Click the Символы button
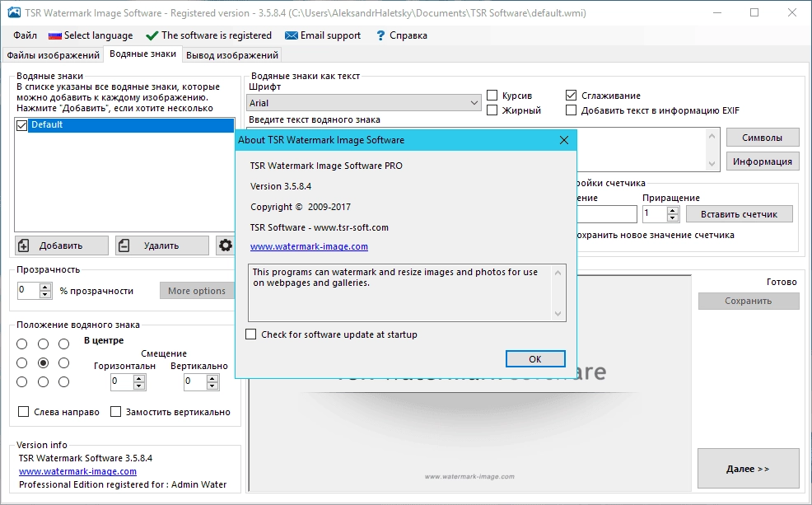The height and width of the screenshot is (505, 812). 763,138
